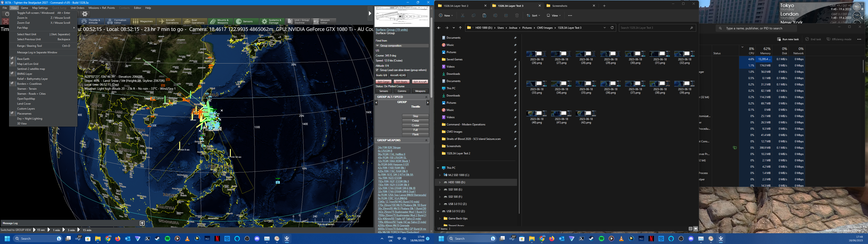Open the New dropdown in File Explorer
This screenshot has width=868, height=244.
pyautogui.click(x=446, y=16)
